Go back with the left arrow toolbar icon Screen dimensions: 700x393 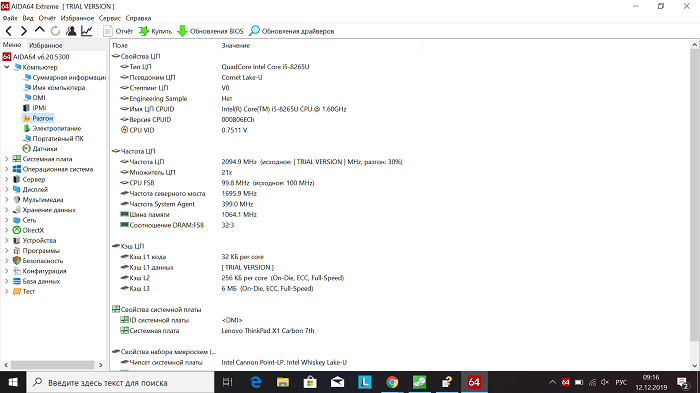pos(8,31)
